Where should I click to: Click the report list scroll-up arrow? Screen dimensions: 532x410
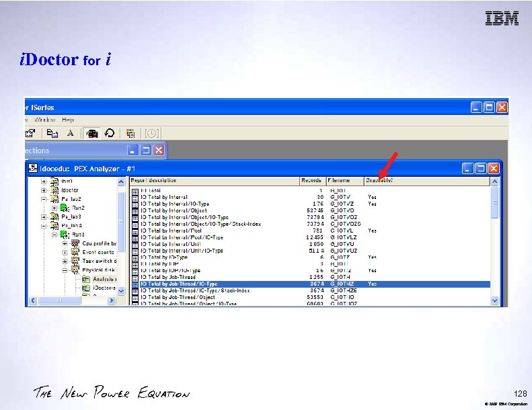pyautogui.click(x=495, y=181)
